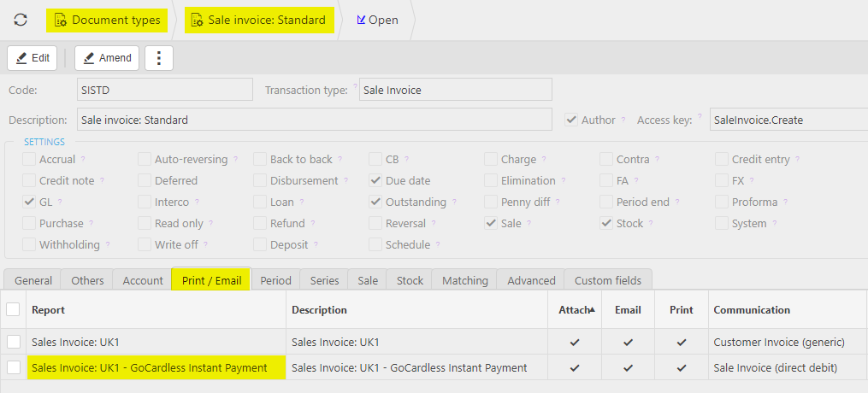
Task: Sort table by the Report column header
Action: tap(49, 310)
